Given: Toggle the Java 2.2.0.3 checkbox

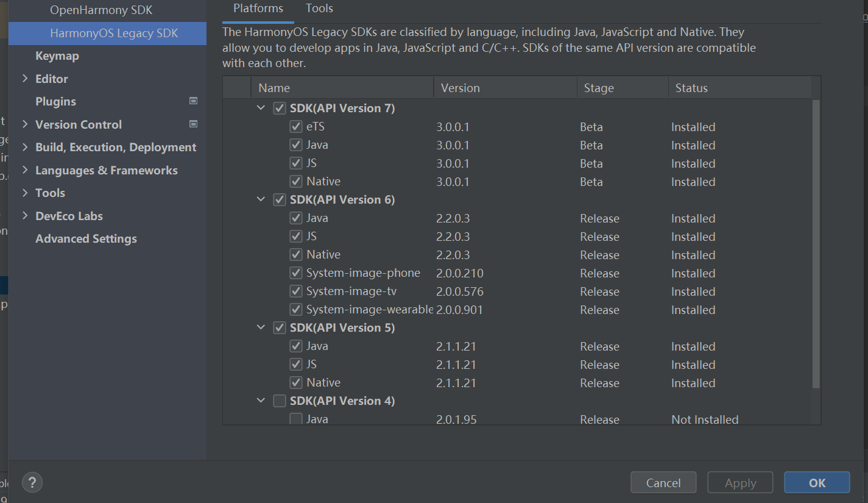Looking at the screenshot, I should coord(296,218).
